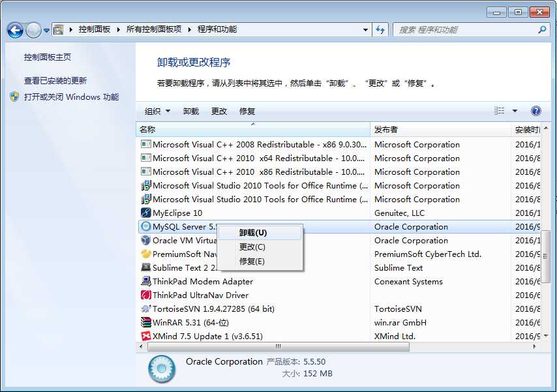The width and height of the screenshot is (557, 392).
Task: Click the WinRAR 5.31 icon
Action: 146,322
